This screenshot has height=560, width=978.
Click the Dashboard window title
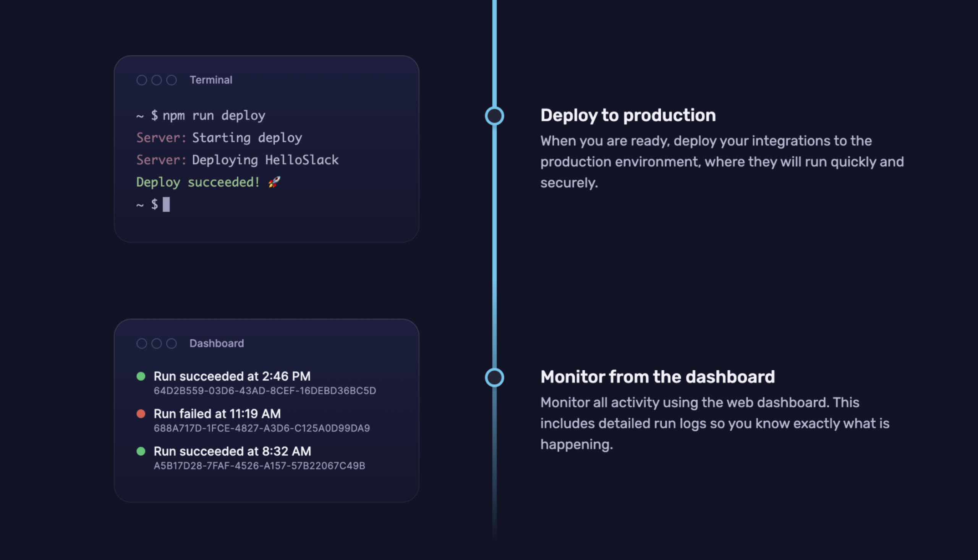click(217, 344)
